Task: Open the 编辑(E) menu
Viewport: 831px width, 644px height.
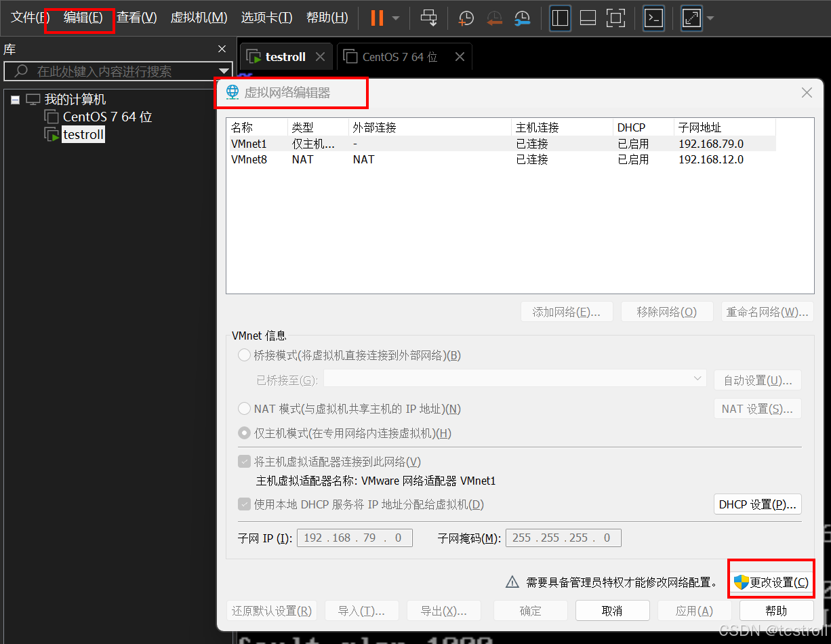Action: pos(83,18)
